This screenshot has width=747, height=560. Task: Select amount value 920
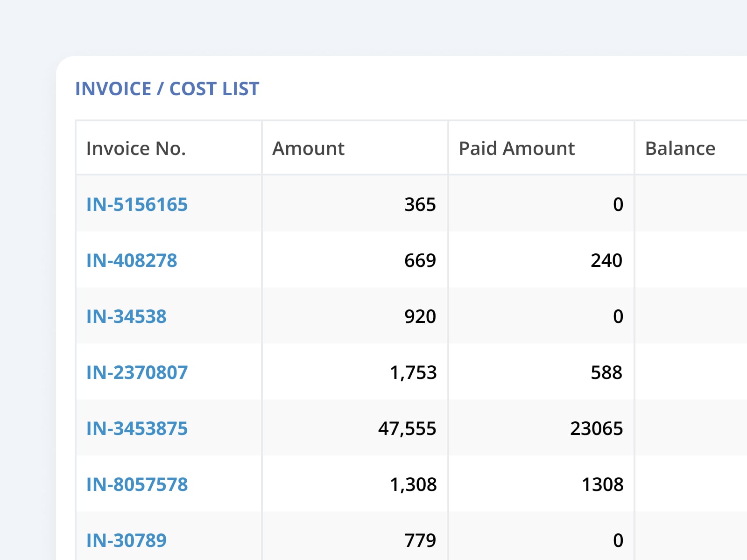pyautogui.click(x=420, y=316)
